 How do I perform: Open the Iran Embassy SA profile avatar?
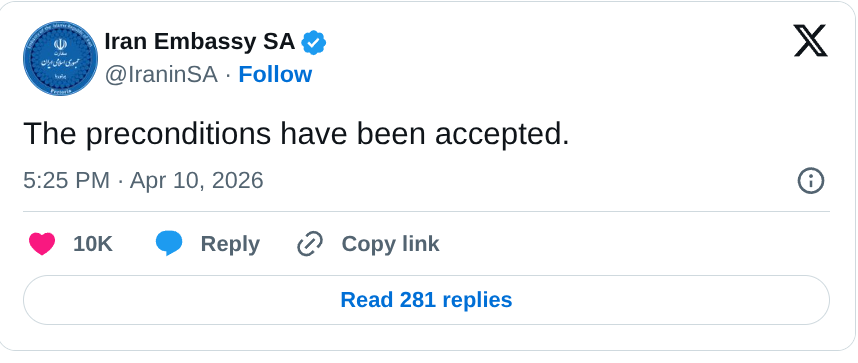point(60,58)
